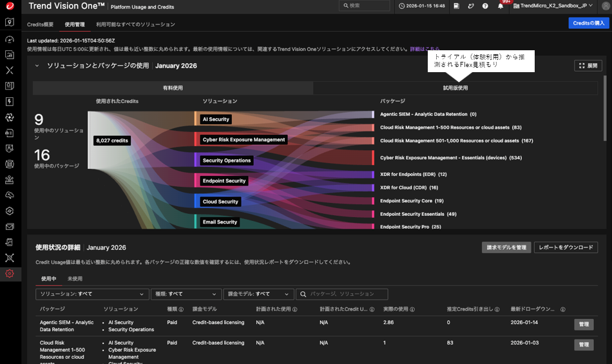Click the 8,027 credits label
This screenshot has width=612, height=364.
pos(112,140)
